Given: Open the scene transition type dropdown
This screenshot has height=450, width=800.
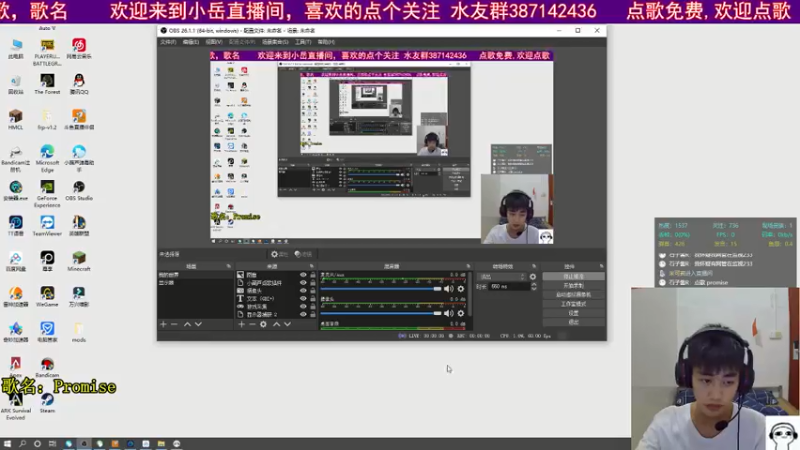Looking at the screenshot, I should pyautogui.click(x=502, y=277).
